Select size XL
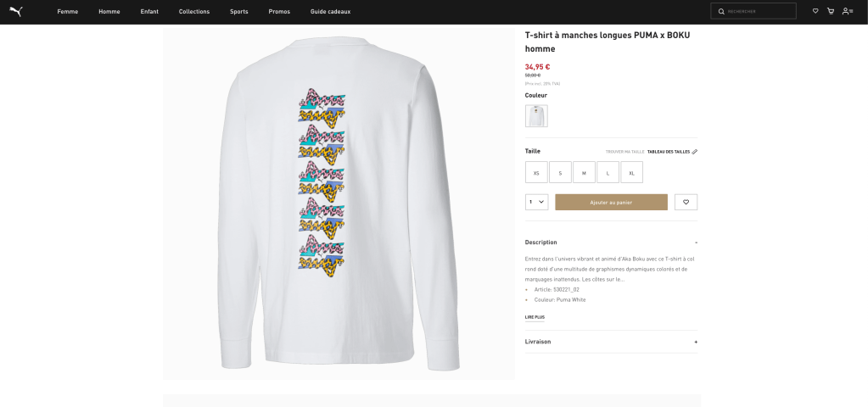This screenshot has width=868, height=407. tap(631, 172)
